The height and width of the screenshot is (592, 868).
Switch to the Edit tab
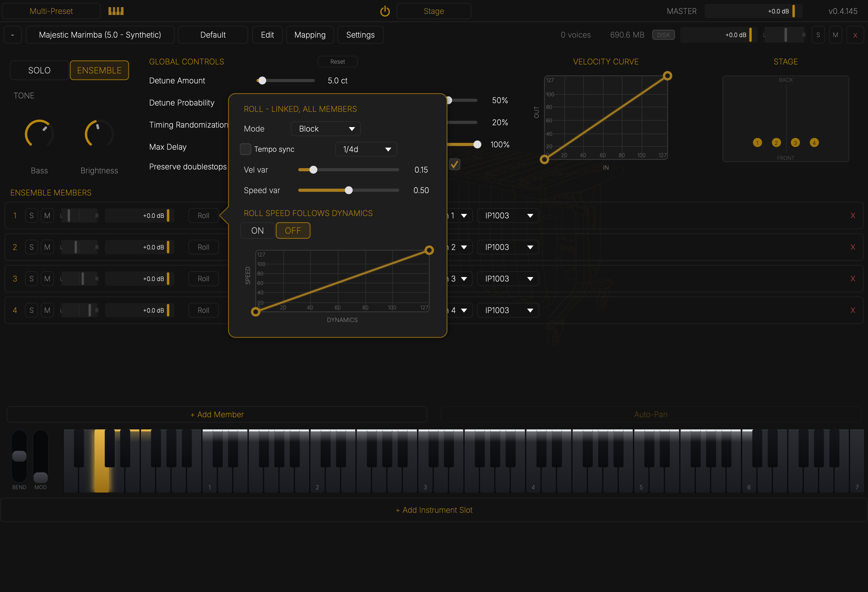[x=268, y=35]
